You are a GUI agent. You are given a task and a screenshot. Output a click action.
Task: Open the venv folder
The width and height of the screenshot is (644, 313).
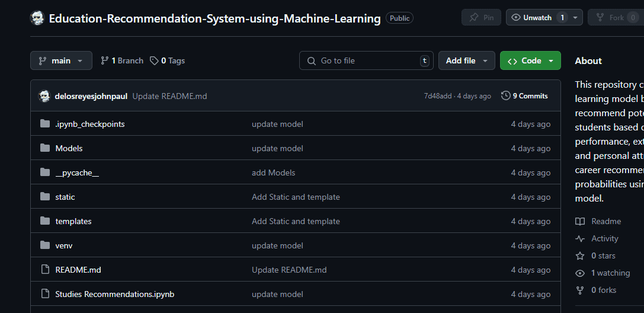point(64,245)
